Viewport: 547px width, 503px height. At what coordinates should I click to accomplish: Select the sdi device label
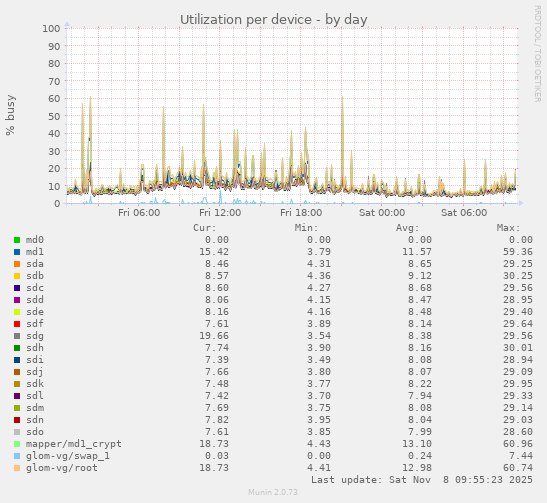[35, 360]
